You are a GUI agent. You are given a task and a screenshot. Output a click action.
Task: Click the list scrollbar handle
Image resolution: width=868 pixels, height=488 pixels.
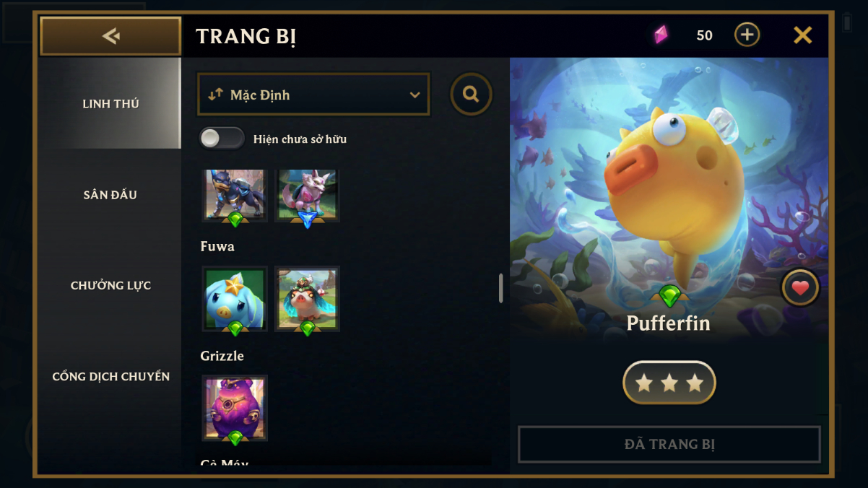pyautogui.click(x=500, y=289)
